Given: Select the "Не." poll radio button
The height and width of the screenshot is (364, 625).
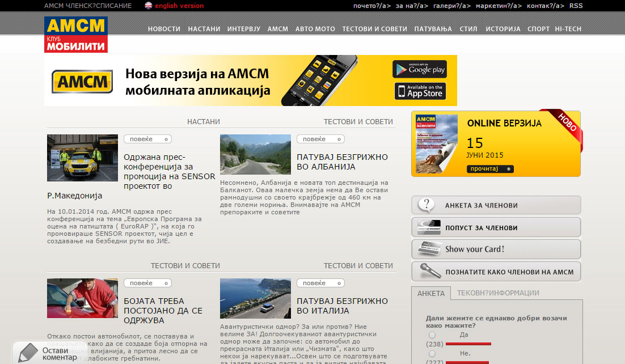Looking at the screenshot, I should coord(432,354).
